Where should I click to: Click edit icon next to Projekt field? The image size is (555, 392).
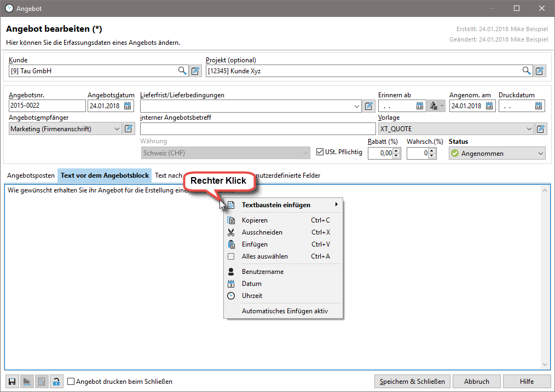click(x=540, y=71)
